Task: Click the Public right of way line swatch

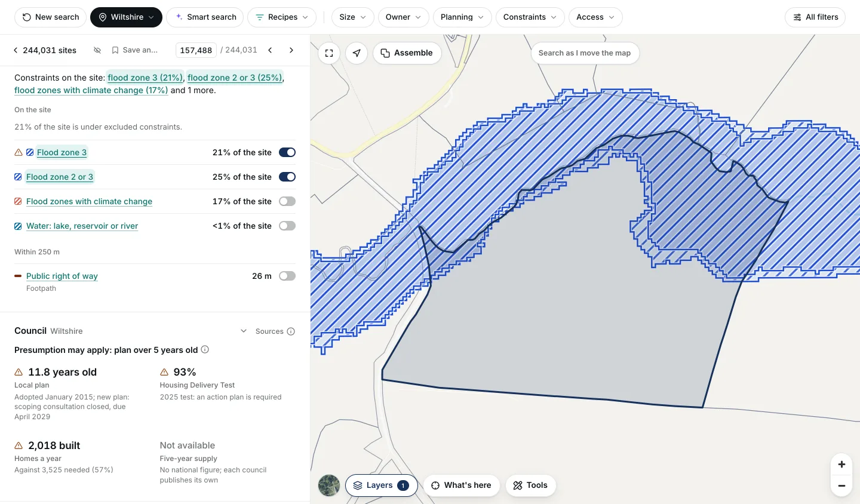Action: tap(18, 276)
